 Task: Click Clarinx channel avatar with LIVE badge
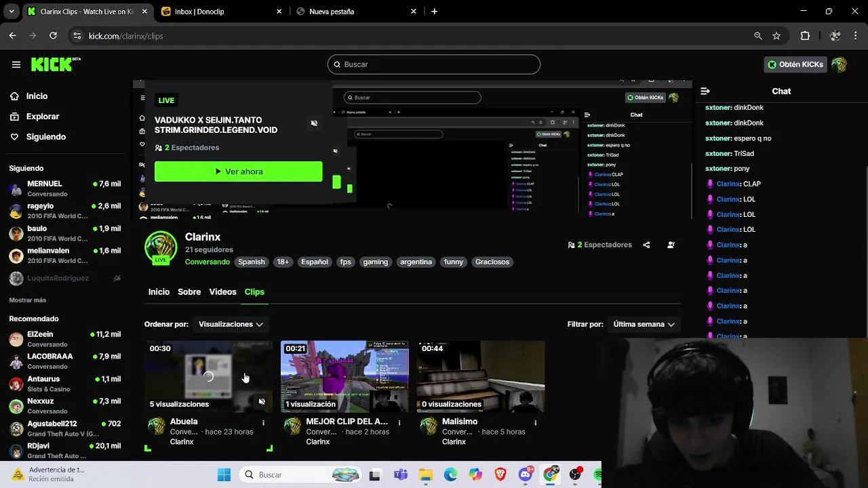tap(161, 247)
